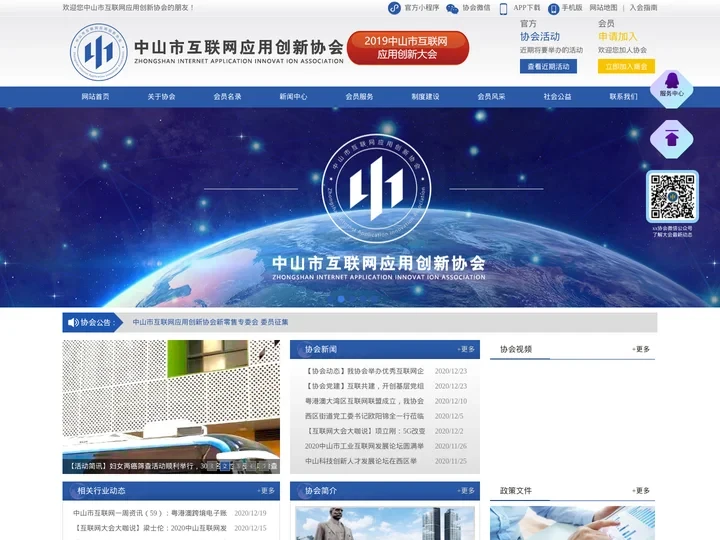Click the circular emblem in the banner center
This screenshot has width=720, height=540.
(x=376, y=188)
